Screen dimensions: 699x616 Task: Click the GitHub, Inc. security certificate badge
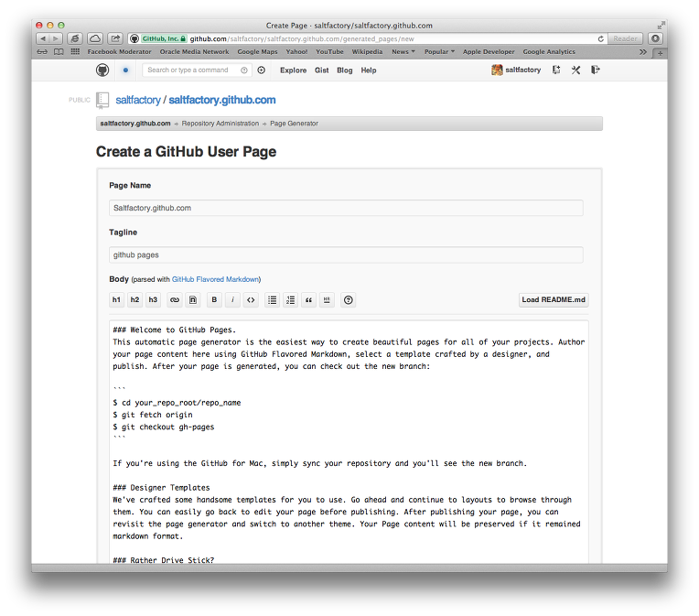click(x=164, y=38)
